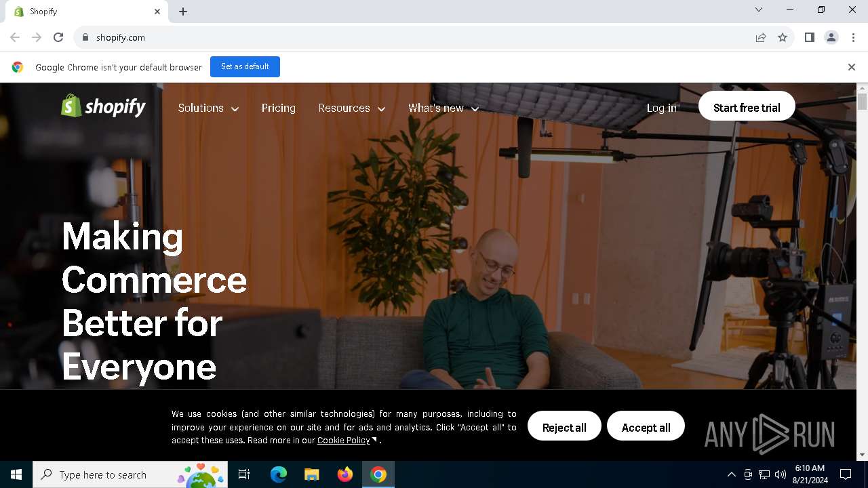868x488 pixels.
Task: Open the volume control icon
Action: click(781, 474)
